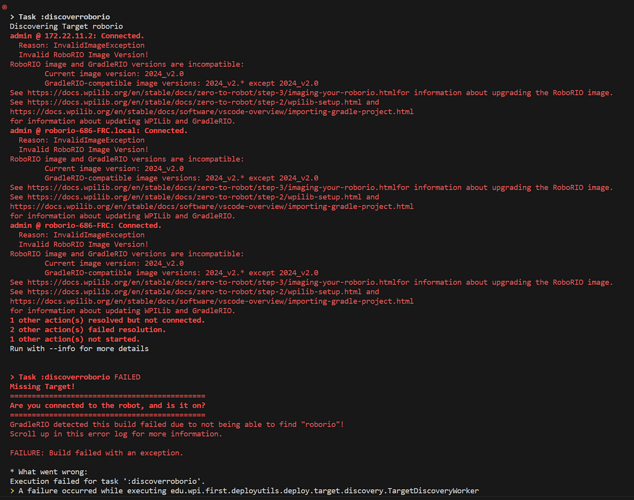This screenshot has height=500, width=634.
Task: Expand the Task :discoverroborio FAILED chevron
Action: [x=12, y=377]
